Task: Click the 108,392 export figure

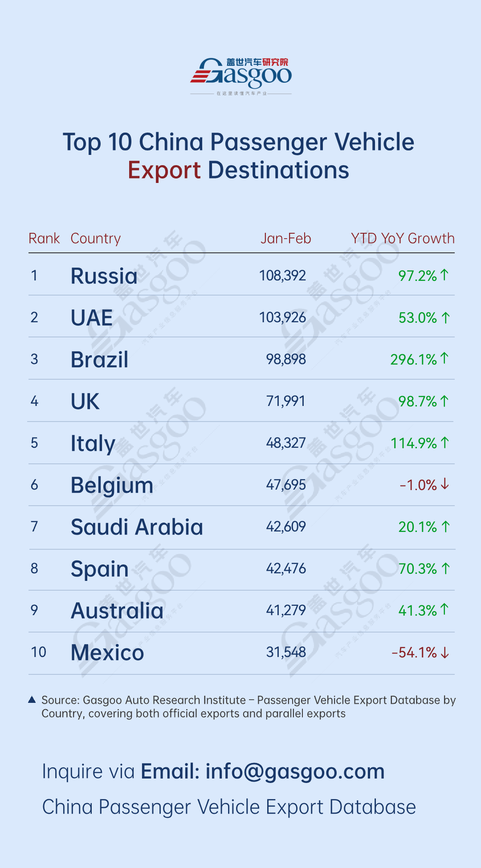Action: pyautogui.click(x=282, y=276)
